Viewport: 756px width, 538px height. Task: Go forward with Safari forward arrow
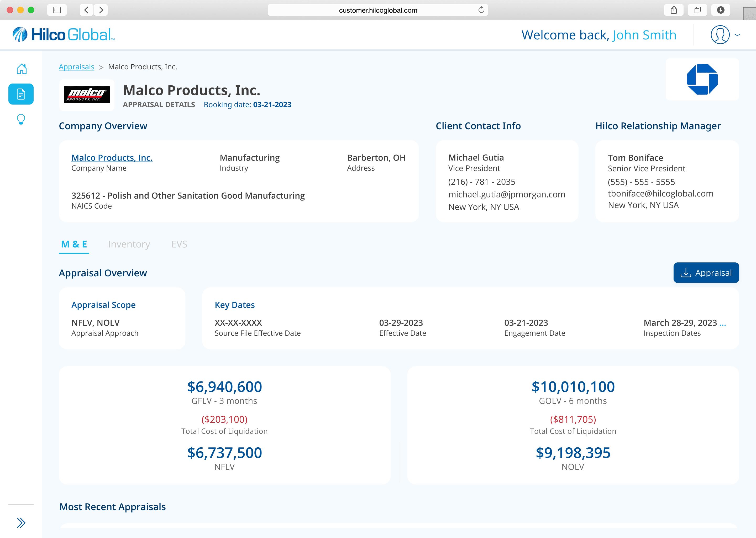click(101, 10)
